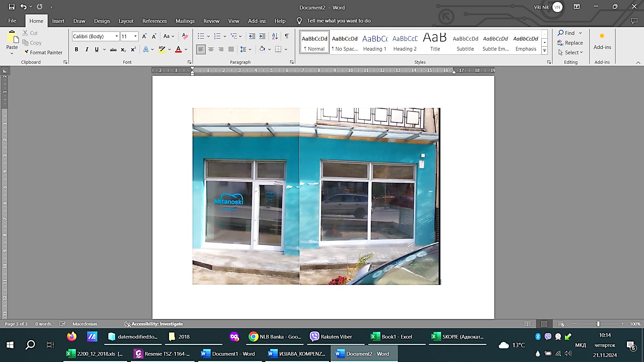
Task: Shrink font size with smaller A icon
Action: coord(154,36)
